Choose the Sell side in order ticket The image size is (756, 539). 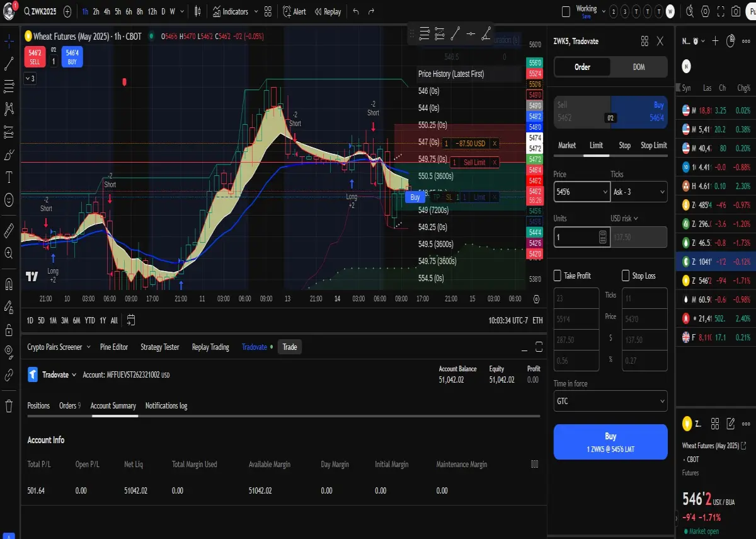(581, 111)
